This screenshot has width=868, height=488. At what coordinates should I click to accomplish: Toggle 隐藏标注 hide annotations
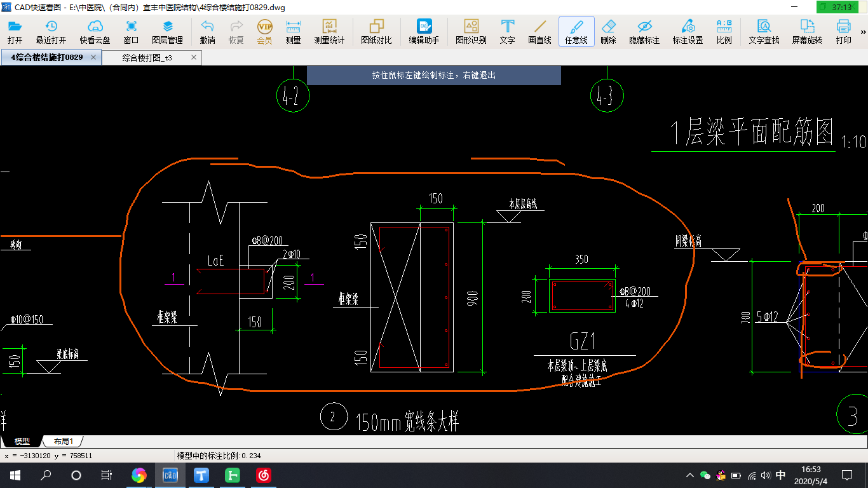(644, 32)
